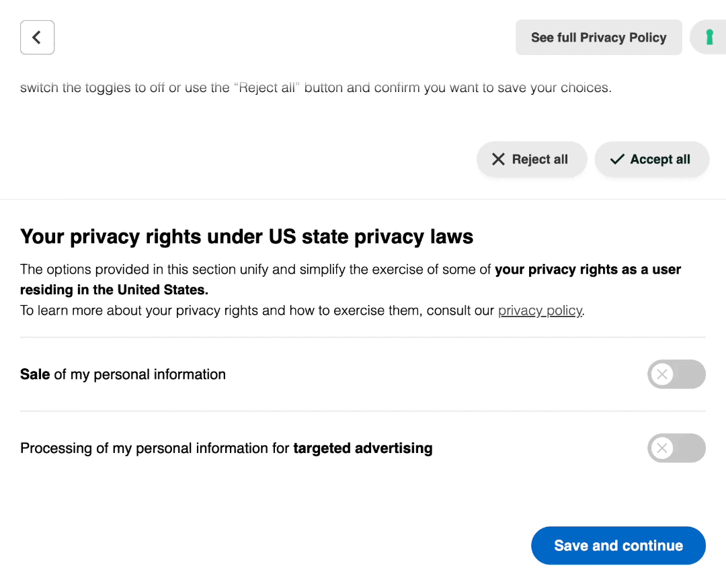726x588 pixels.
Task: Click the To learn more sentence
Action: tap(255, 310)
